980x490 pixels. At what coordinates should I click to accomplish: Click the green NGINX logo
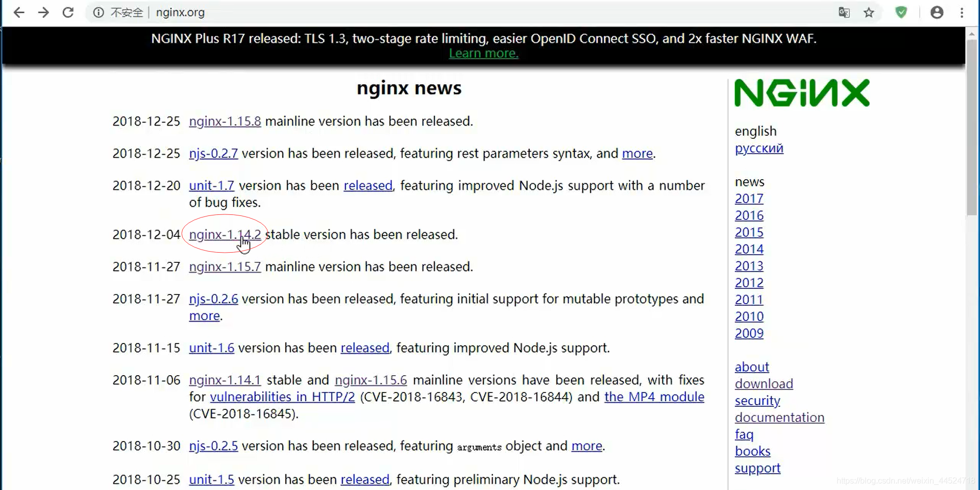coord(802,93)
